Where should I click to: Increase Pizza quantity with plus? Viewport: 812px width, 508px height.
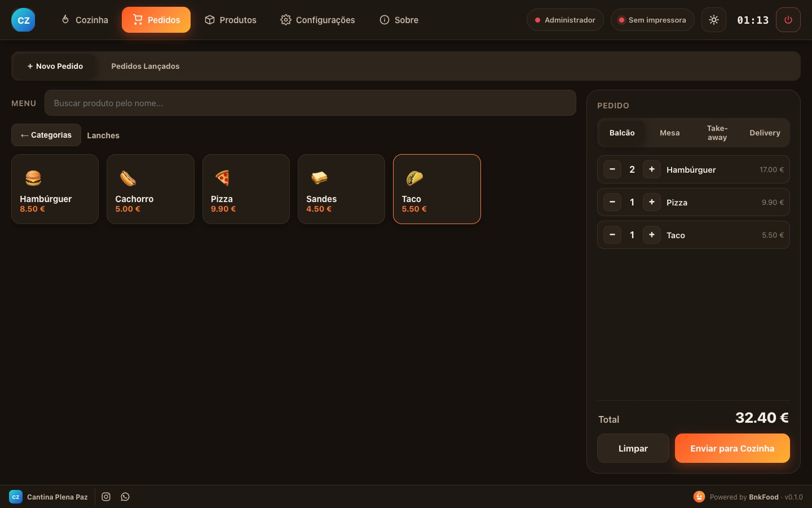652,202
